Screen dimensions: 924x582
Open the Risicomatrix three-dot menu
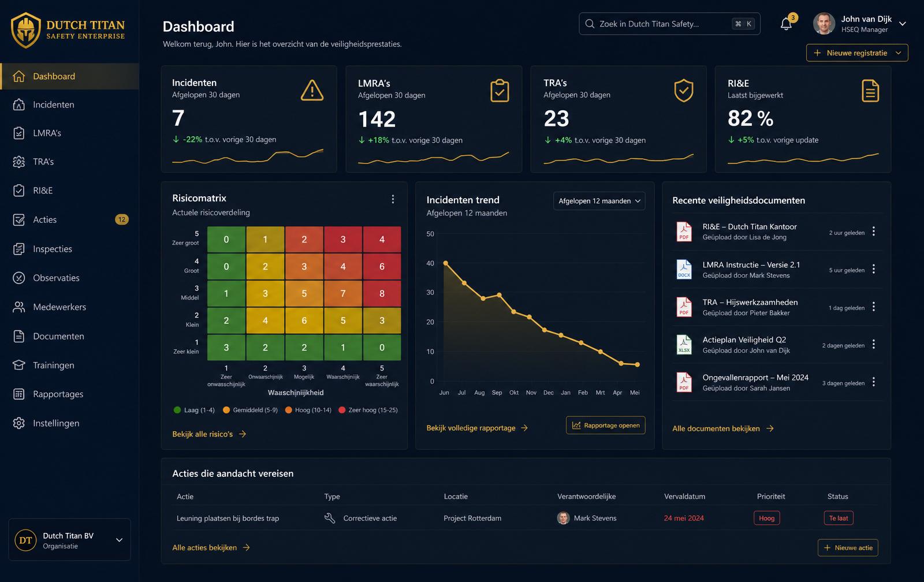pos(393,199)
